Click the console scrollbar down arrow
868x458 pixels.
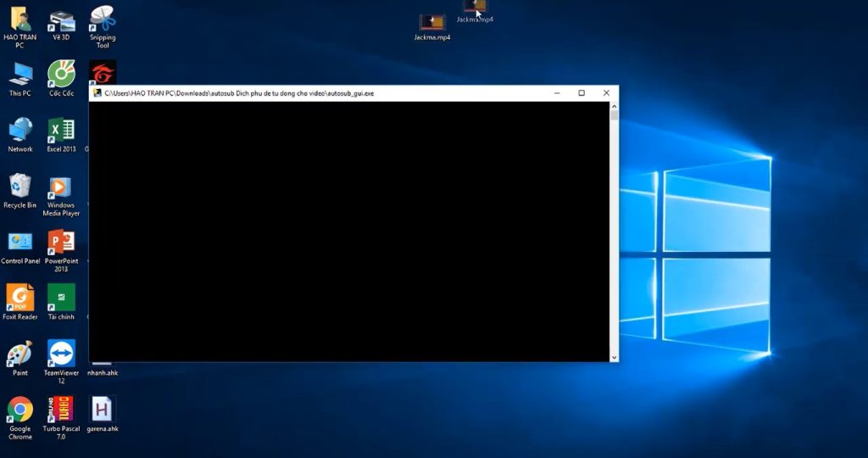(614, 358)
